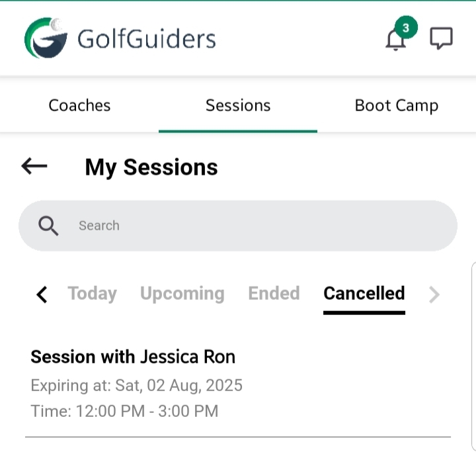The height and width of the screenshot is (452, 476).
Task: Open Session with Jessica Ron
Action: (133, 357)
